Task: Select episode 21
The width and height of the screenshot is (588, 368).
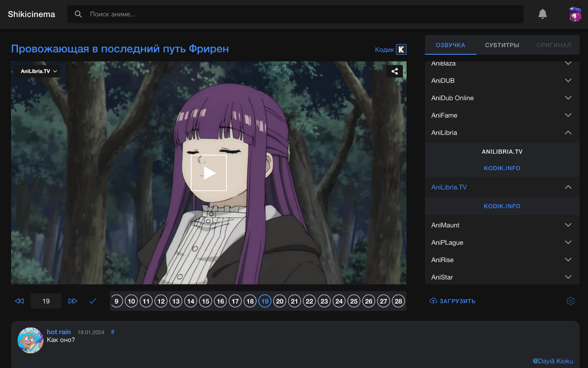Action: click(294, 301)
